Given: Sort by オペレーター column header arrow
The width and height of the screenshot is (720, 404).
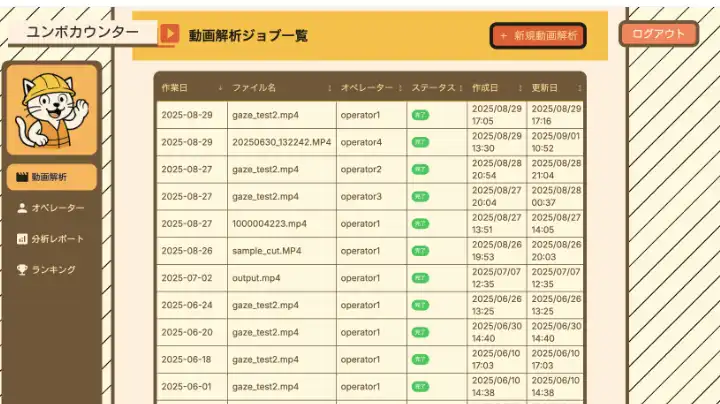Looking at the screenshot, I should click(x=401, y=88).
